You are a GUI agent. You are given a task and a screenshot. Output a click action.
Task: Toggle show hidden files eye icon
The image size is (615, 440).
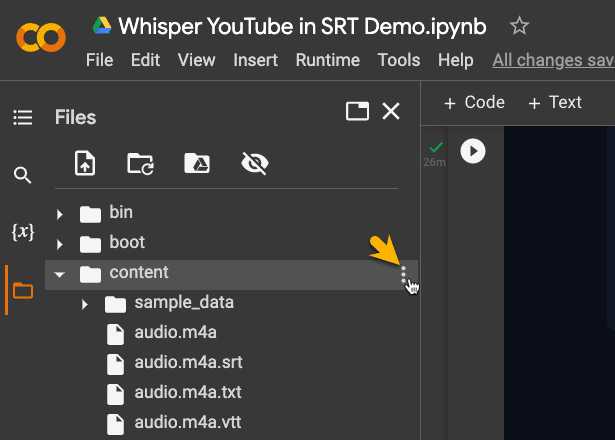pos(255,163)
